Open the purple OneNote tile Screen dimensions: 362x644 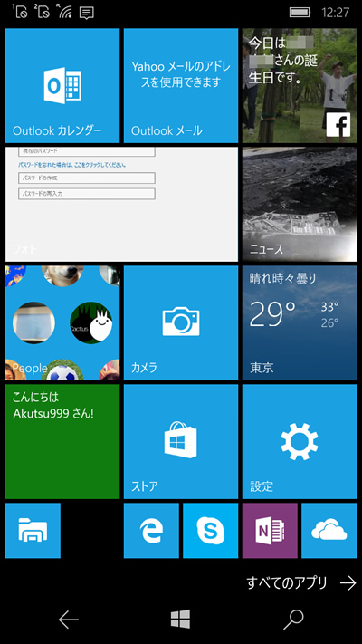(270, 531)
